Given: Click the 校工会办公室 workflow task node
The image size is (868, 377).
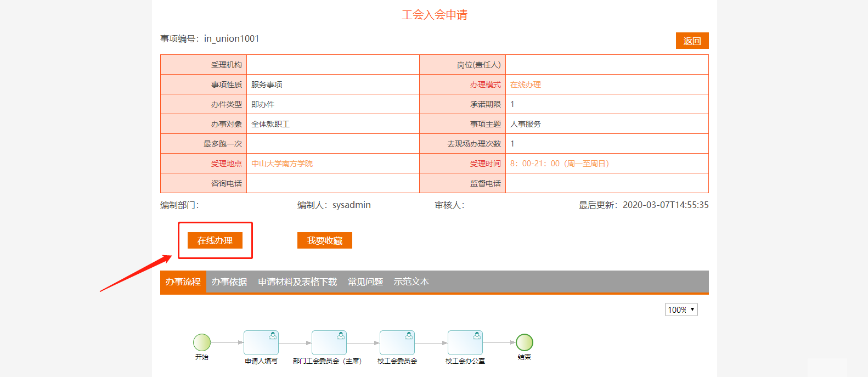Looking at the screenshot, I should click(465, 343).
